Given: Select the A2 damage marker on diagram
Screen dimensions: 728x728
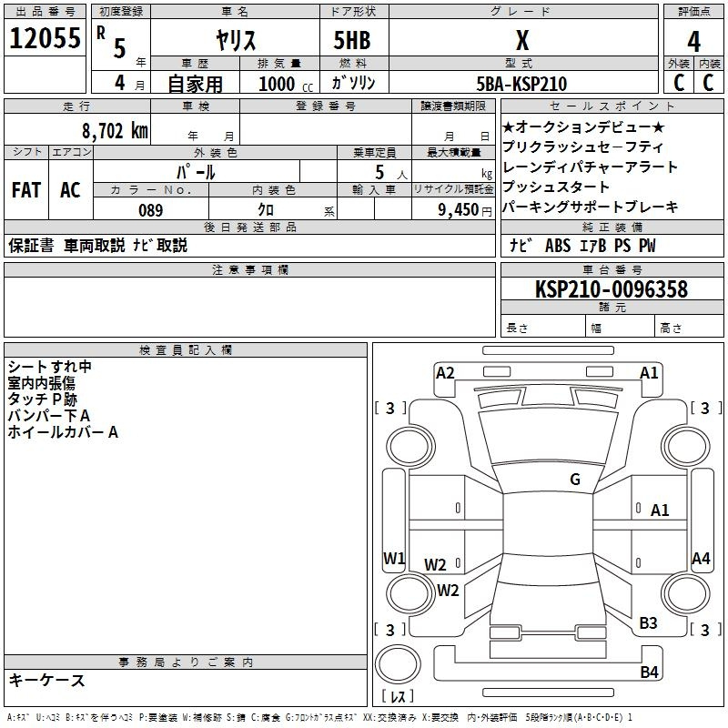Looking at the screenshot, I should tap(445, 372).
